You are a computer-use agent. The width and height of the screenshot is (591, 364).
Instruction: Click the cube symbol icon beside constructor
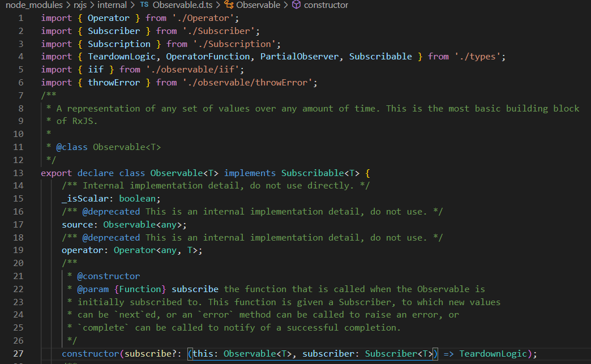point(295,5)
